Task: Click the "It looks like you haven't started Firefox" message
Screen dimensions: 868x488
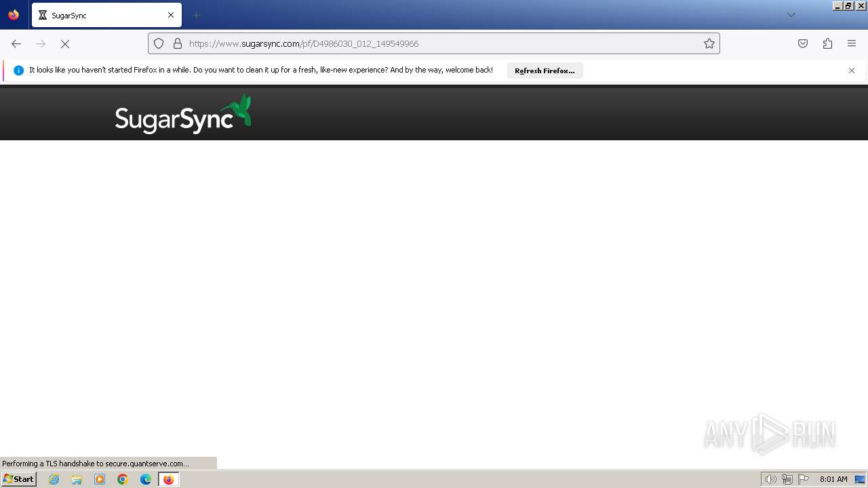Action: point(261,70)
